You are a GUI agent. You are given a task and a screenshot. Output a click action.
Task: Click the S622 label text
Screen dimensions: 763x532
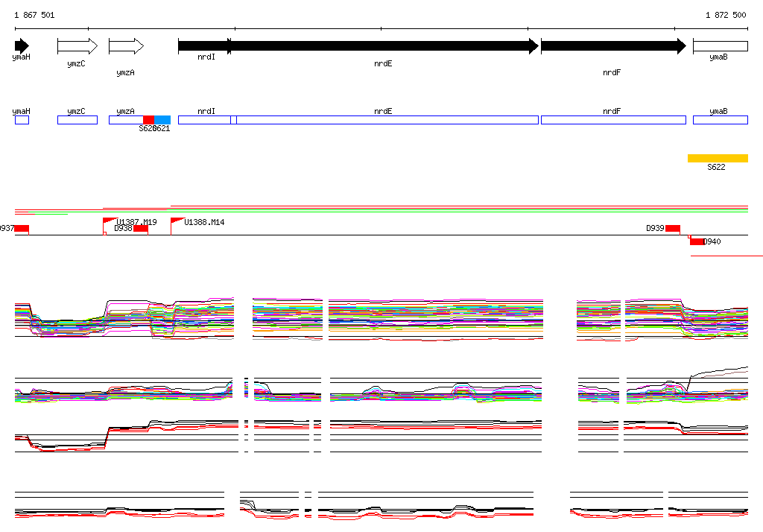coord(716,167)
